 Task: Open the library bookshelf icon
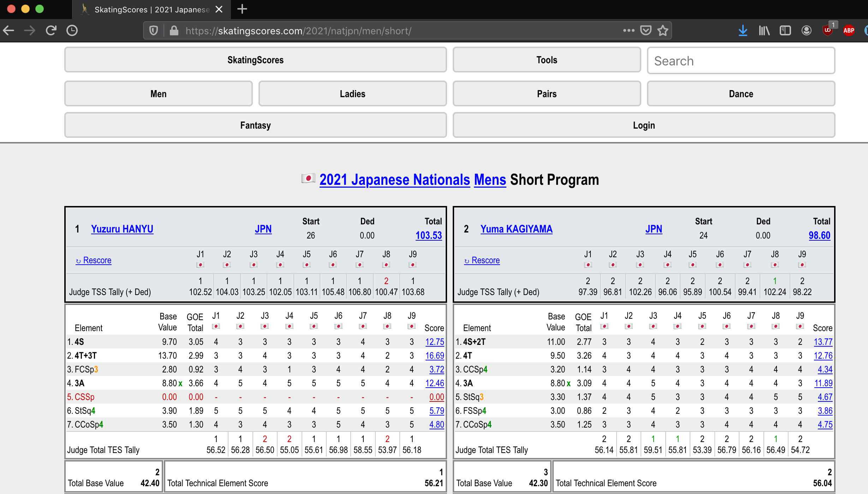tap(764, 31)
